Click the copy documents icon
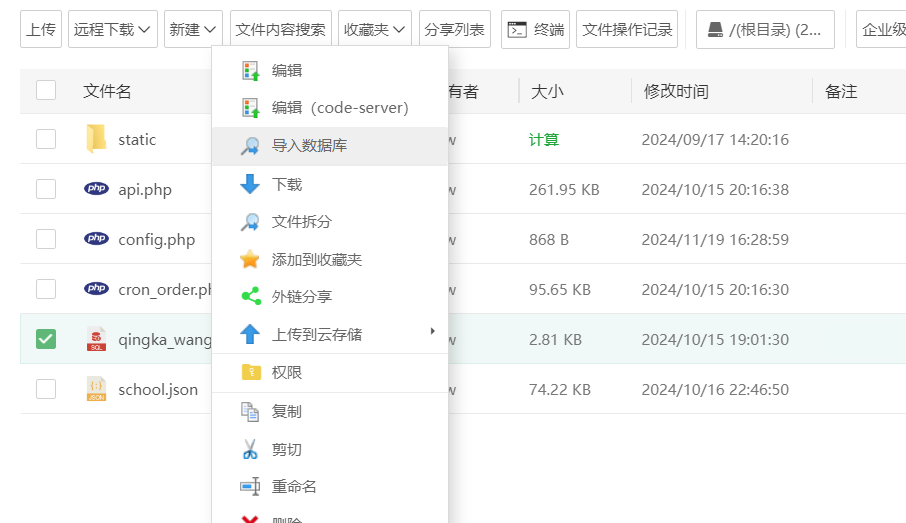This screenshot has height=523, width=906. coord(250,411)
